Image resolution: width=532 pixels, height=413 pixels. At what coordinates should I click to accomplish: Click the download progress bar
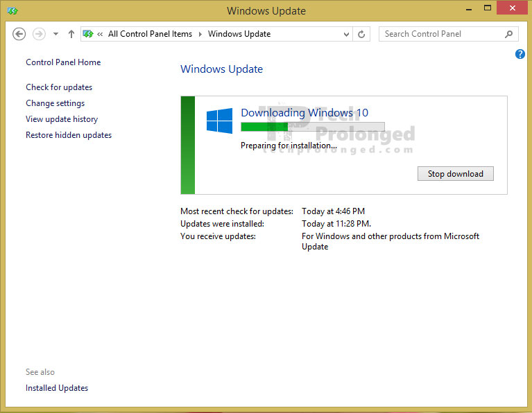click(x=313, y=127)
